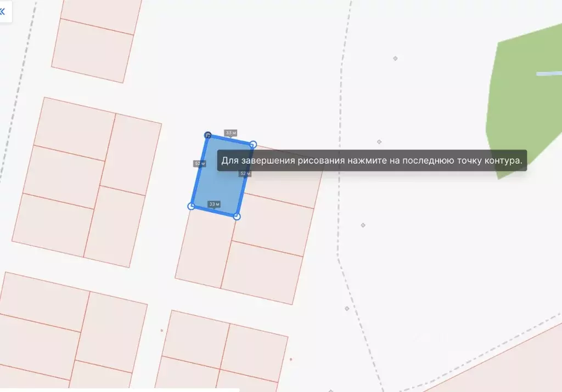Click the diamond marker nearest the green area
562x392 pixels.
395,58
